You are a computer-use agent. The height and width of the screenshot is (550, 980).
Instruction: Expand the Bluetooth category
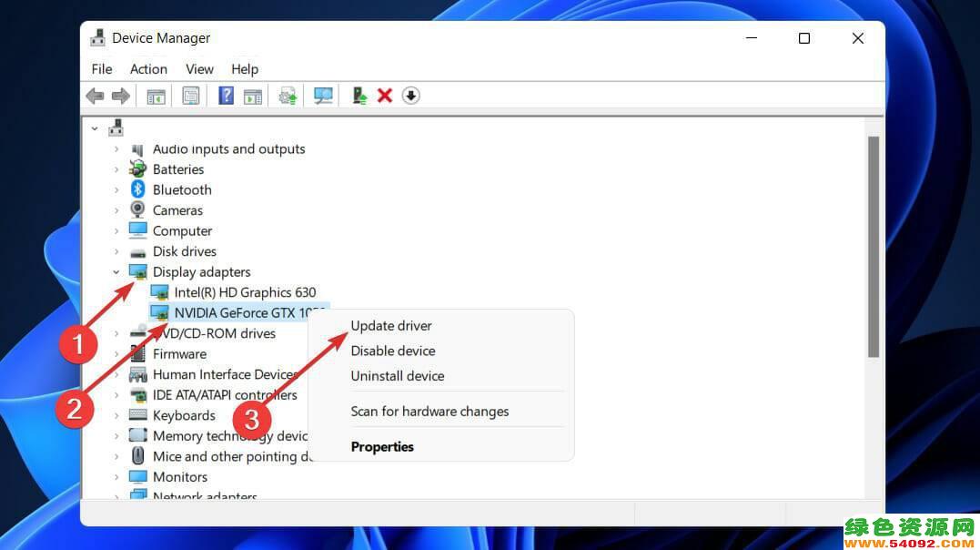tap(116, 189)
